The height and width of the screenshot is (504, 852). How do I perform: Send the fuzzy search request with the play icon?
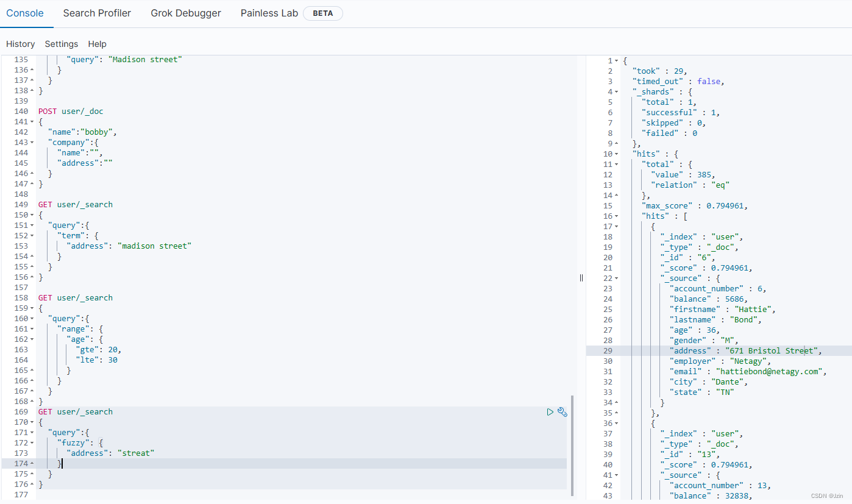pyautogui.click(x=550, y=412)
